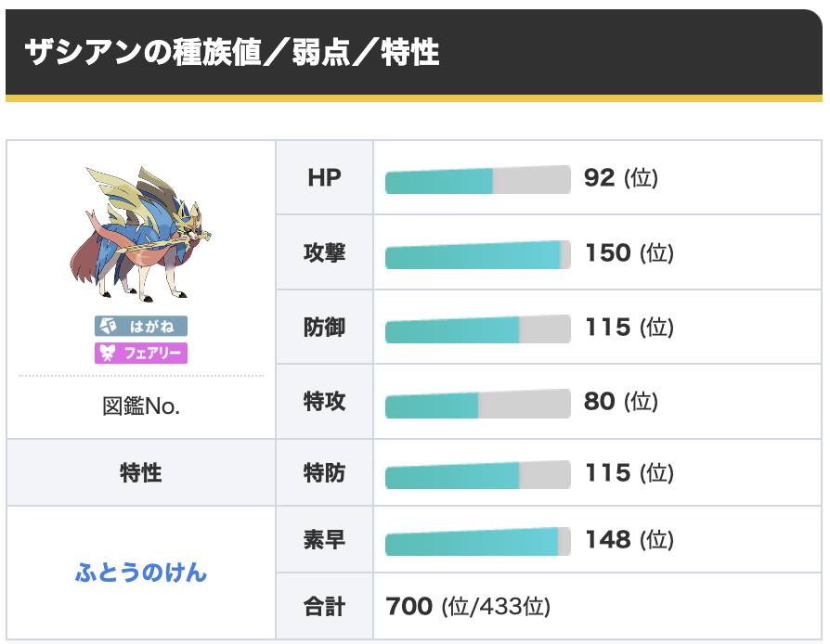The width and height of the screenshot is (830, 644).
Task: Click the 特防 special defense bar
Action: [477, 475]
